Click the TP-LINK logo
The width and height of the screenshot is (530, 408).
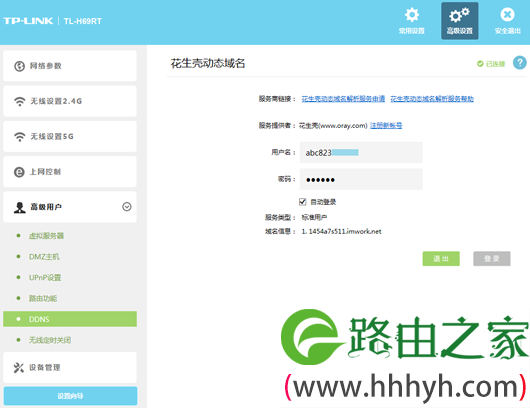pyautogui.click(x=28, y=21)
